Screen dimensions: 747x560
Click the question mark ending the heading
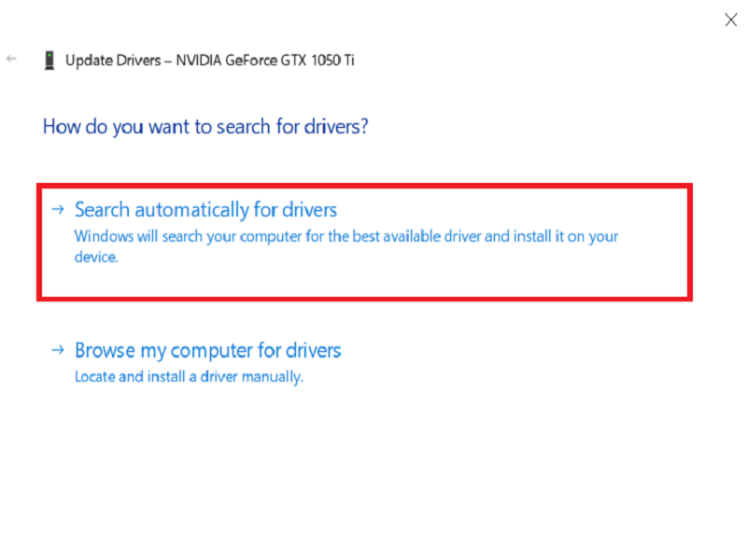363,126
